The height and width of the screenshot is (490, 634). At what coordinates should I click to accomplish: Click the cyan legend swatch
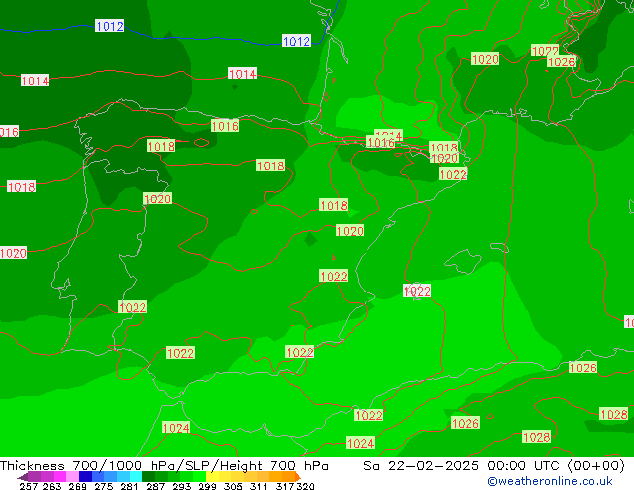(136, 476)
